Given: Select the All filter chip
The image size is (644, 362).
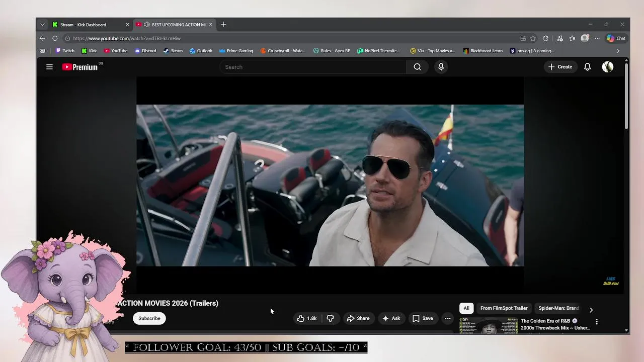Looking at the screenshot, I should 466,308.
